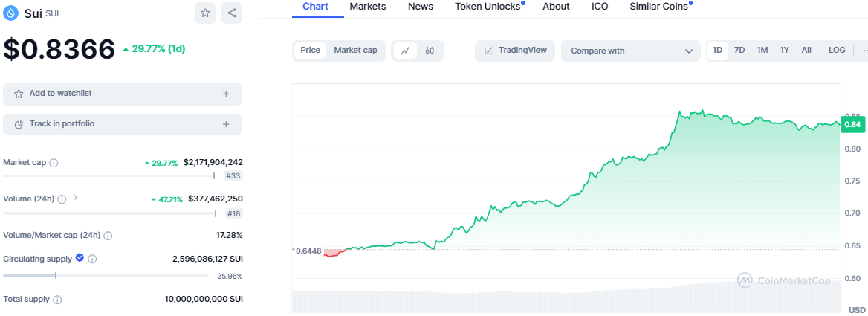The height and width of the screenshot is (316, 868).
Task: Click Track in portfolio button
Action: 123,124
